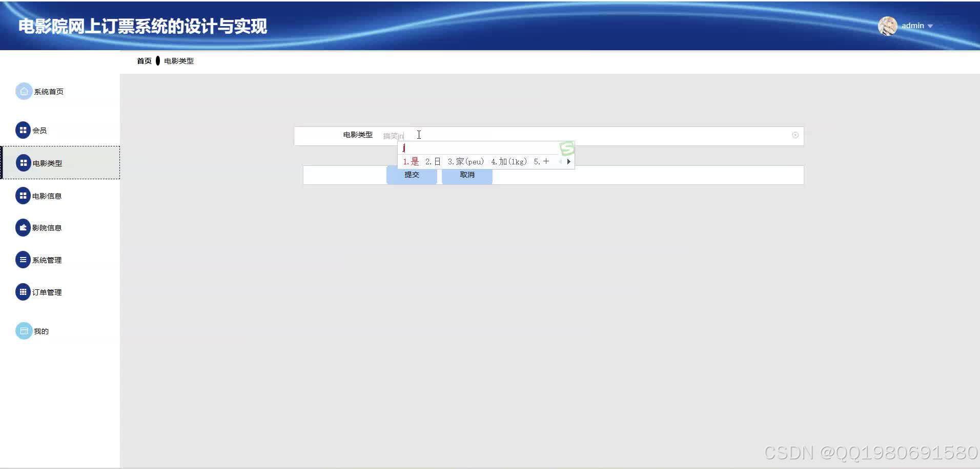The height and width of the screenshot is (469, 980).
Task: Choose IME candidate 5. +
Action: click(541, 162)
